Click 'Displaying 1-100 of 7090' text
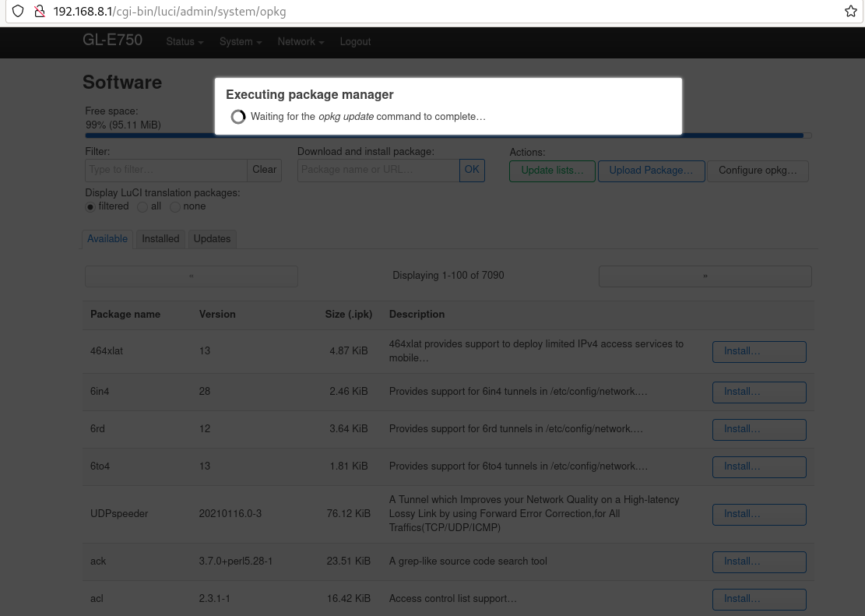This screenshot has width=865, height=616. pyautogui.click(x=448, y=276)
